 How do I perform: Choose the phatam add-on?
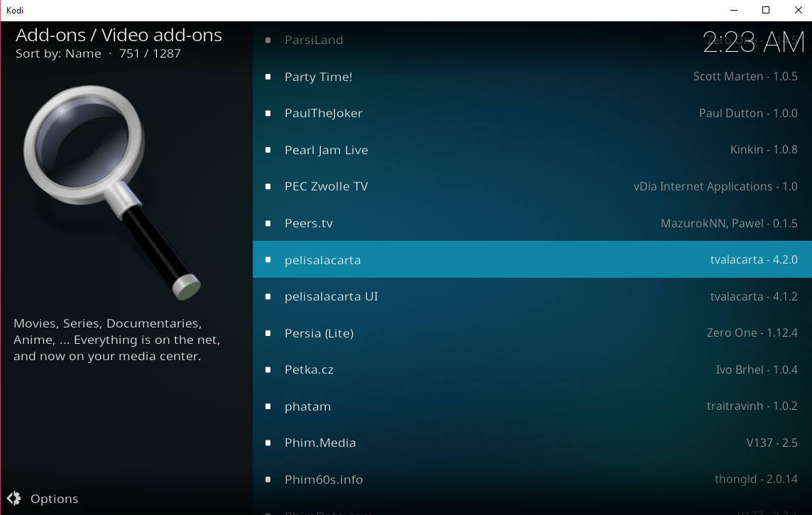[532, 406]
